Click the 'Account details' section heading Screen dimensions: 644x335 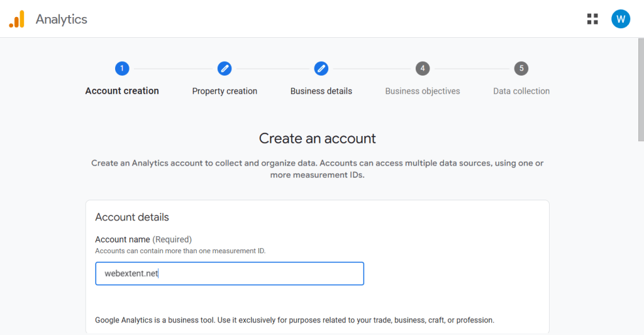[132, 217]
